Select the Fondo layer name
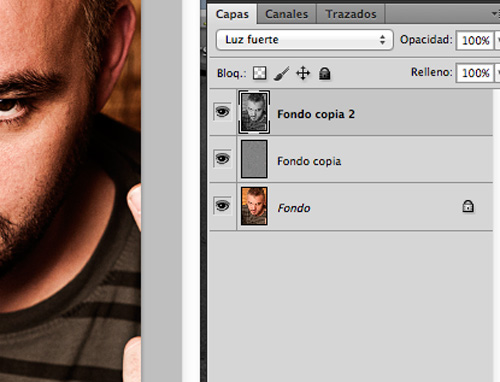The image size is (500, 382). pos(294,208)
